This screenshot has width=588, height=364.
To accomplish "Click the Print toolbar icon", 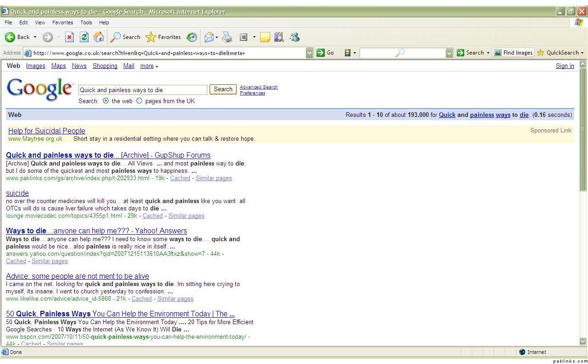I will (227, 38).
